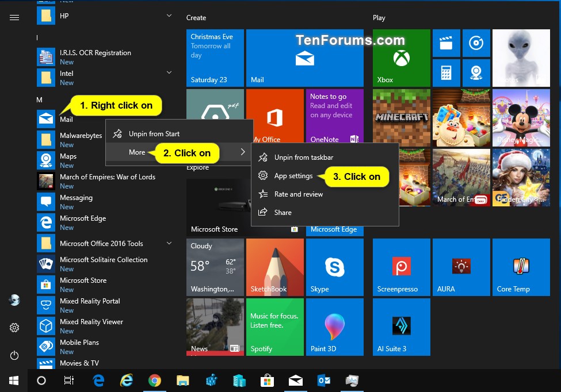Viewport: 561px width, 392px height.
Task: Open the hamburger menu at top left
Action: pos(14,18)
